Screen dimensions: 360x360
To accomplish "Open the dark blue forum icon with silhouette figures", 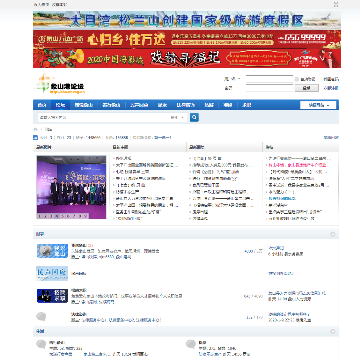I will click(52, 296).
